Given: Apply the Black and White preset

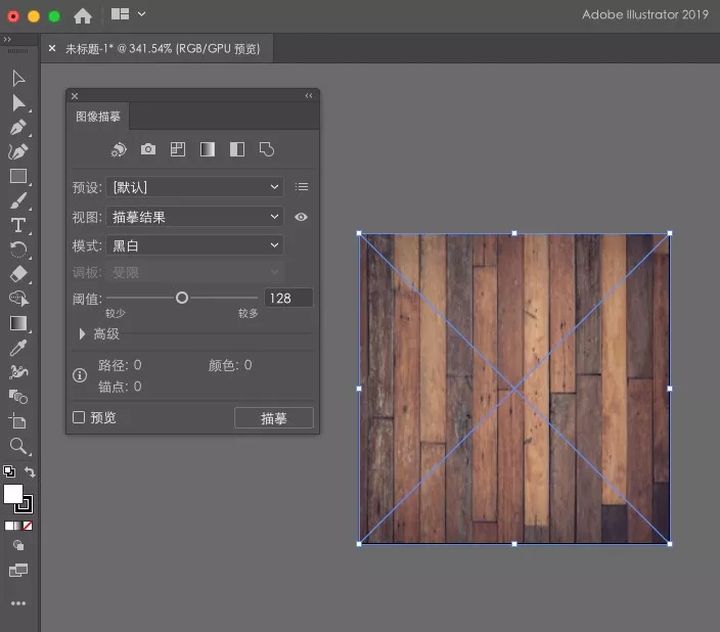Looking at the screenshot, I should [x=237, y=149].
